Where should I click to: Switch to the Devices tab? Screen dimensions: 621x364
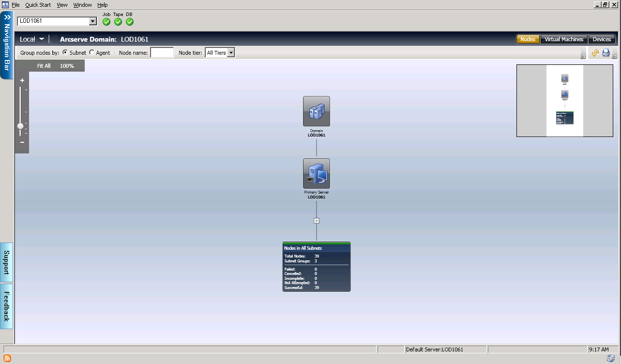[x=602, y=39]
